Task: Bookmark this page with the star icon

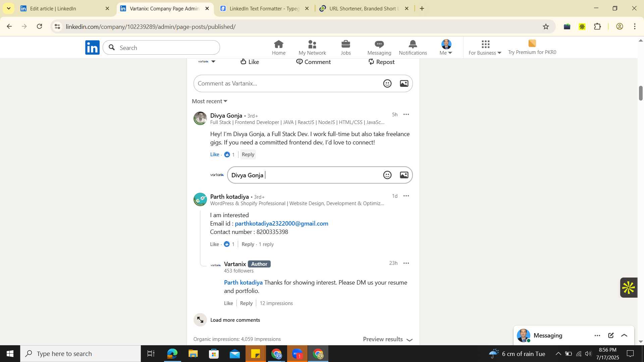Action: [546, 26]
